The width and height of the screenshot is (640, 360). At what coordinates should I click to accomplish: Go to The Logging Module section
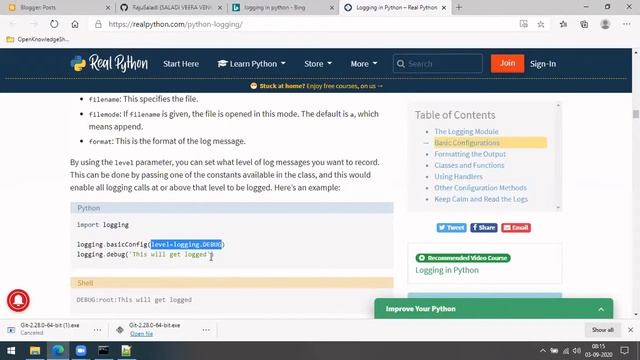pyautogui.click(x=466, y=131)
